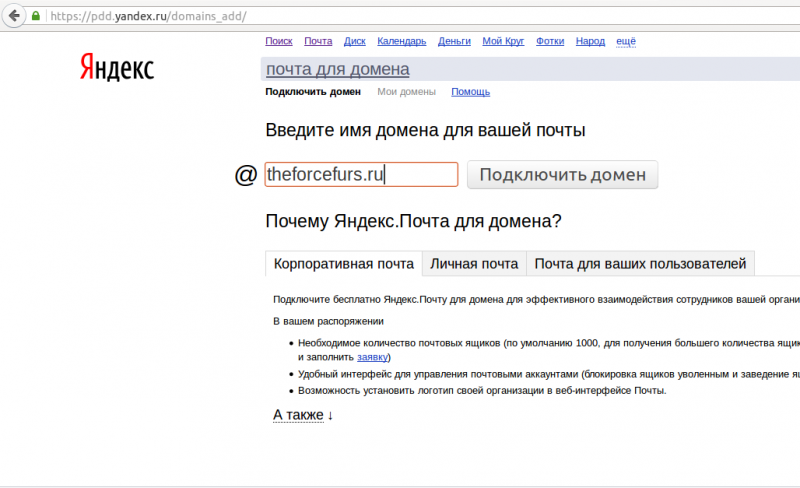
Task: Expand the ещё services menu
Action: pos(626,41)
